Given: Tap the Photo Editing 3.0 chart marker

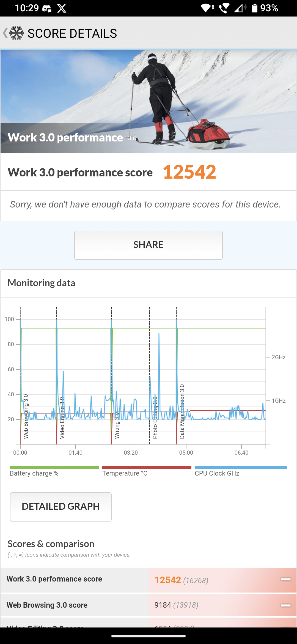Looking at the screenshot, I should [x=155, y=418].
